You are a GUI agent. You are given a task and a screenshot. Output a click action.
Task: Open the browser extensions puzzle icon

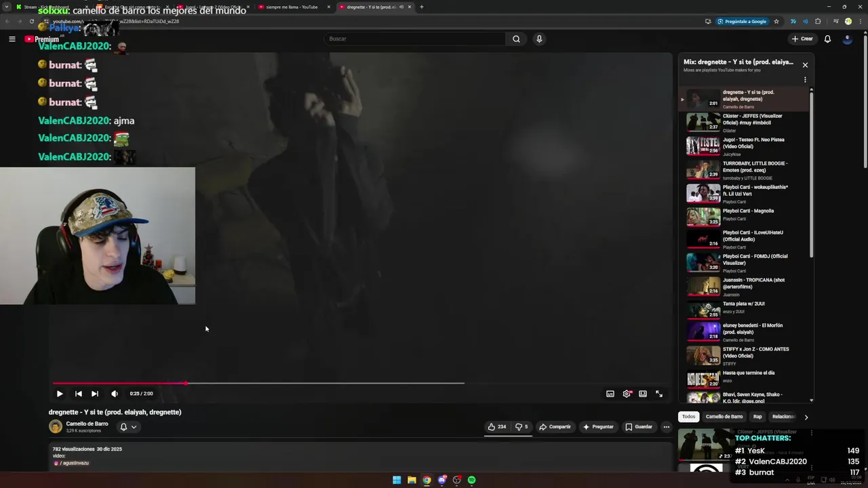[818, 22]
